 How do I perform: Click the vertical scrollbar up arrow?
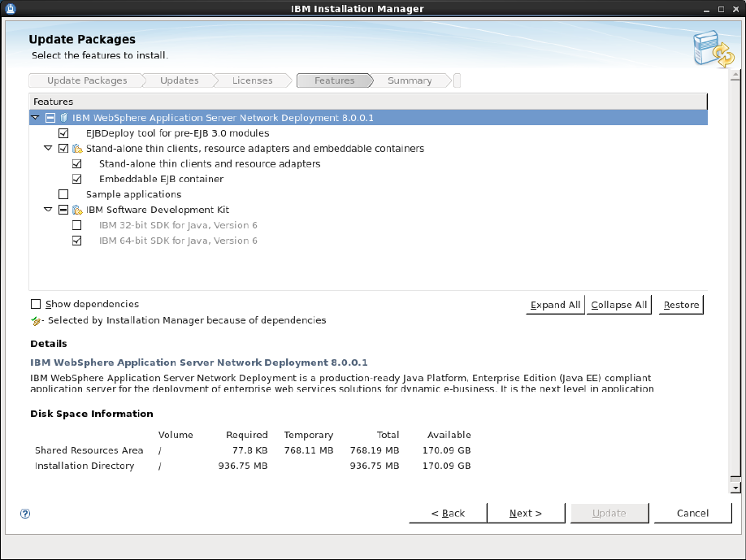click(x=735, y=75)
